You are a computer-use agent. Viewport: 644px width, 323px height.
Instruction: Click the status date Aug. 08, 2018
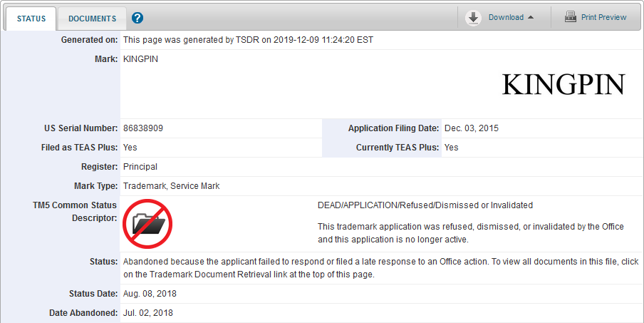[150, 294]
